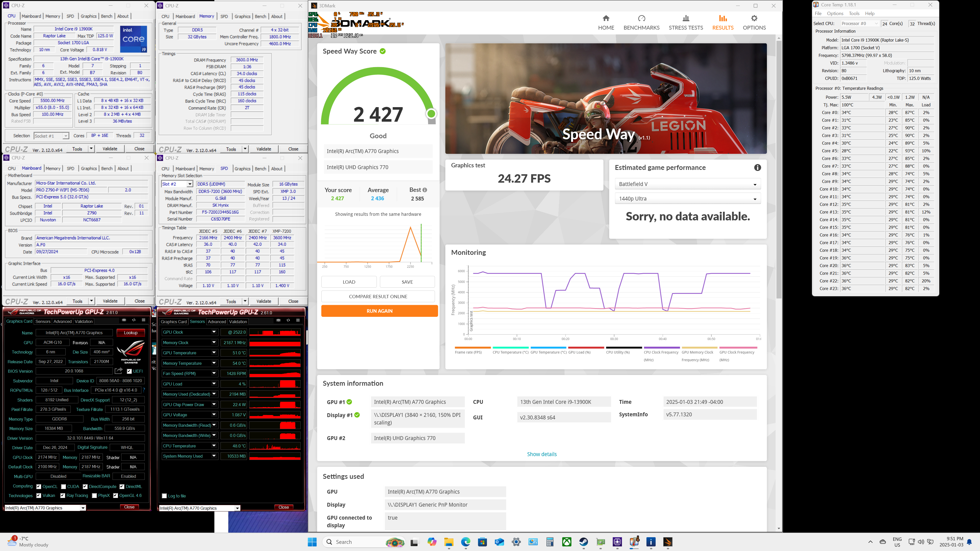Viewport: 980px width, 551px height.
Task: Open the GPU-Z hamburger menu in Graphics Card window
Action: tap(143, 320)
